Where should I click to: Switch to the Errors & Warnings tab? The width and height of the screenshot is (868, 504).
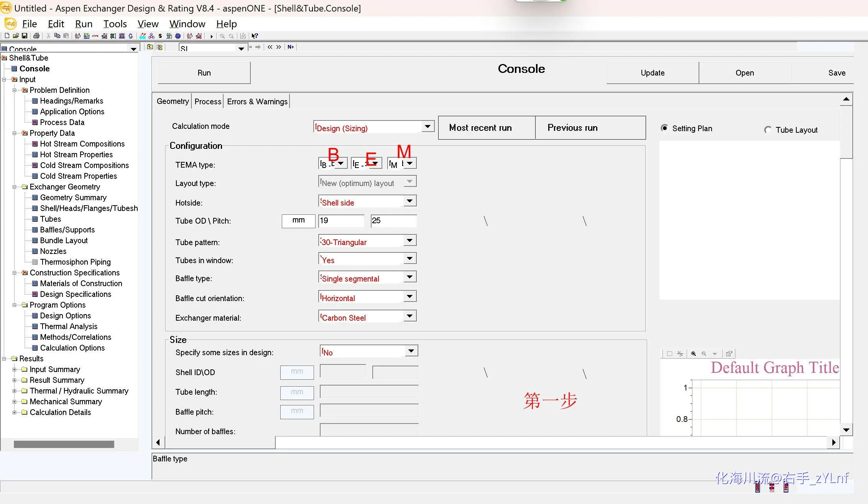coord(257,102)
